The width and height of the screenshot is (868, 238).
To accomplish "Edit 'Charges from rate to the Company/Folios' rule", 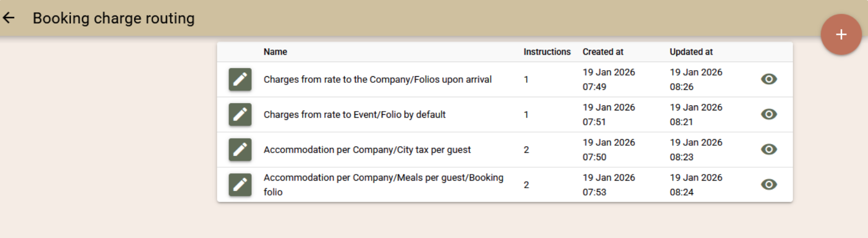I will click(x=240, y=80).
